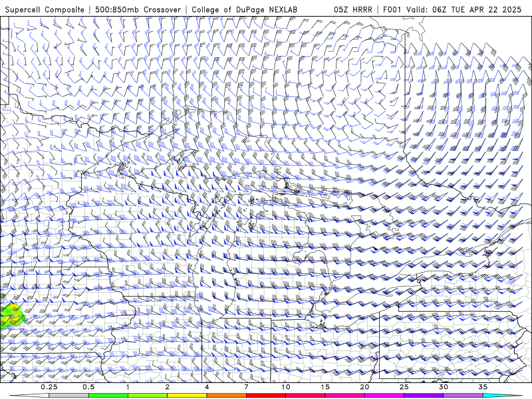Click the '15' color scale label
The height and width of the screenshot is (399, 532).
coord(325,387)
